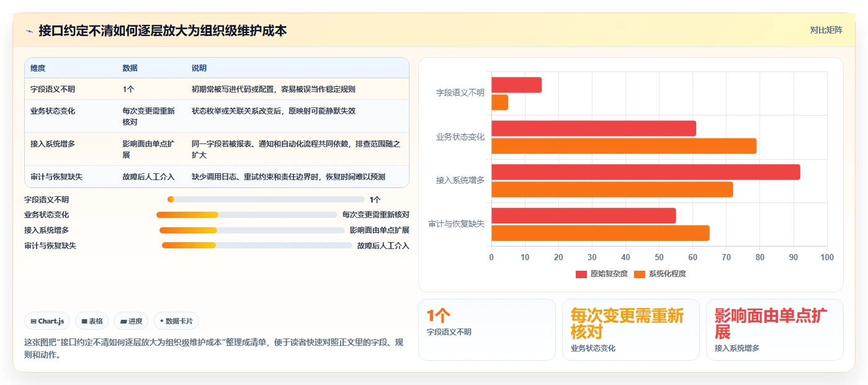Screen dimensions: 868x385
Task: Select the Chart.js tag chip
Action: (48, 321)
